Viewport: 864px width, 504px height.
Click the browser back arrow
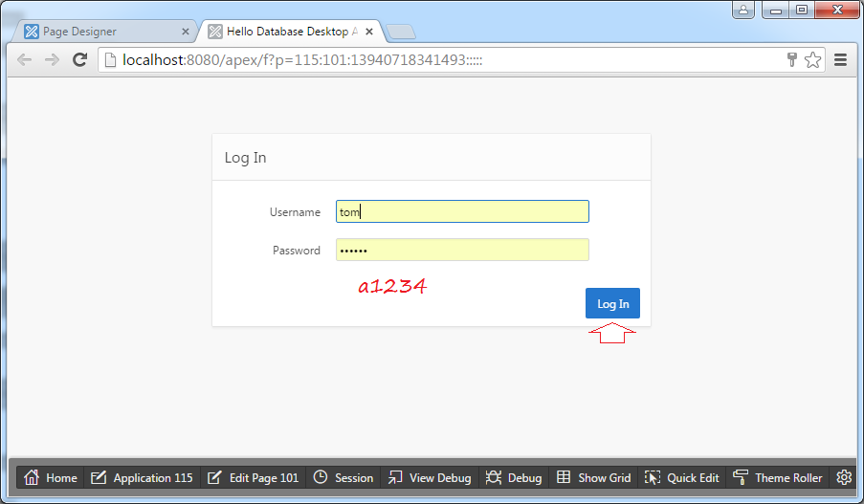point(24,59)
